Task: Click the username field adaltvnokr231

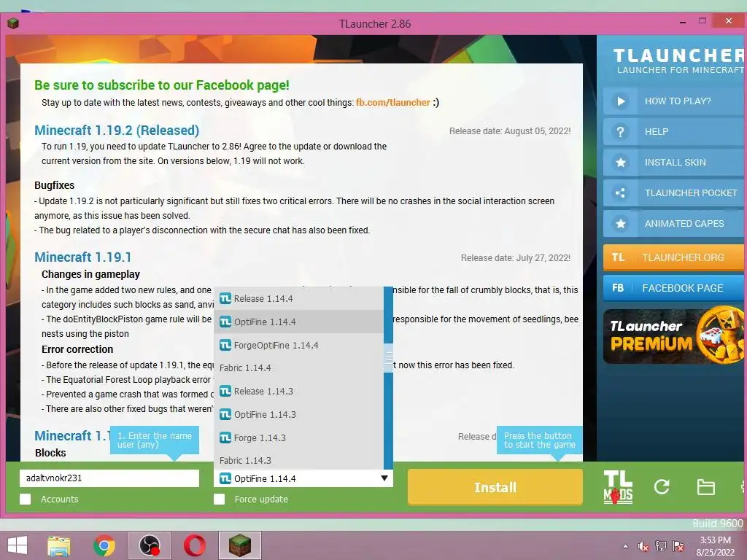Action: pos(109,478)
